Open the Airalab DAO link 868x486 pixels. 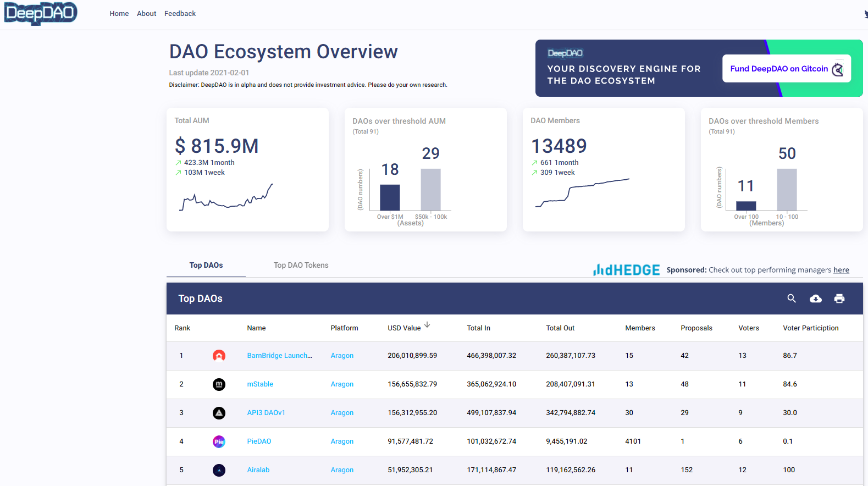[258, 470]
